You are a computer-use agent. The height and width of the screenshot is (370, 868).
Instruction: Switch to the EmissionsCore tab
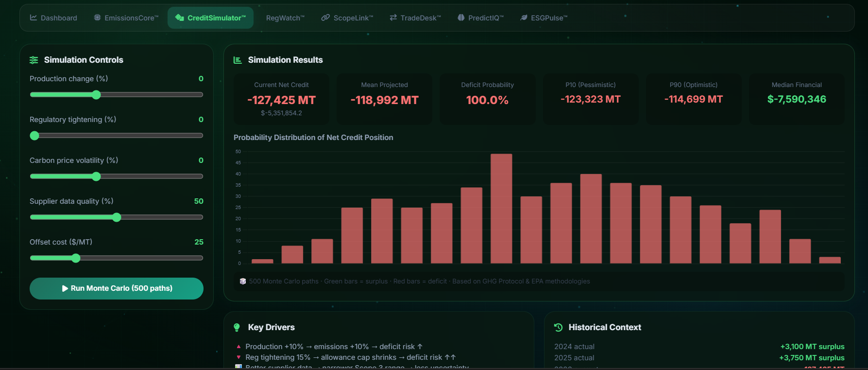pyautogui.click(x=126, y=18)
